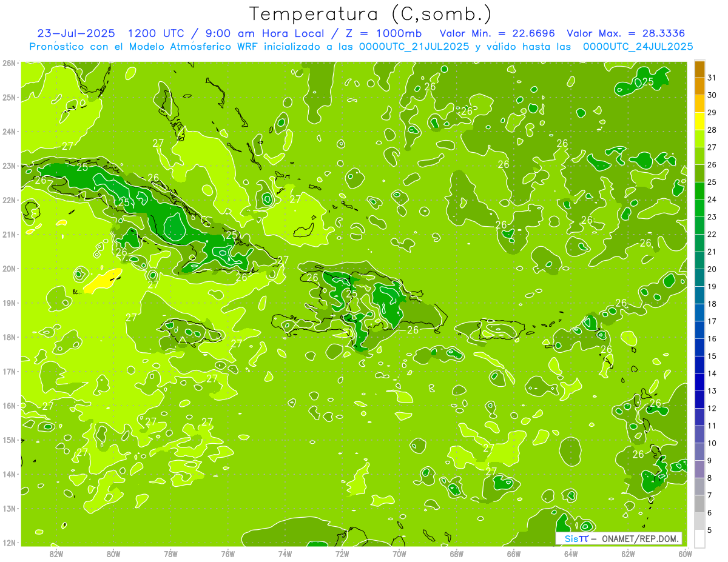Click "0000UTC_21JUL2025" initialization time

[x=414, y=46]
